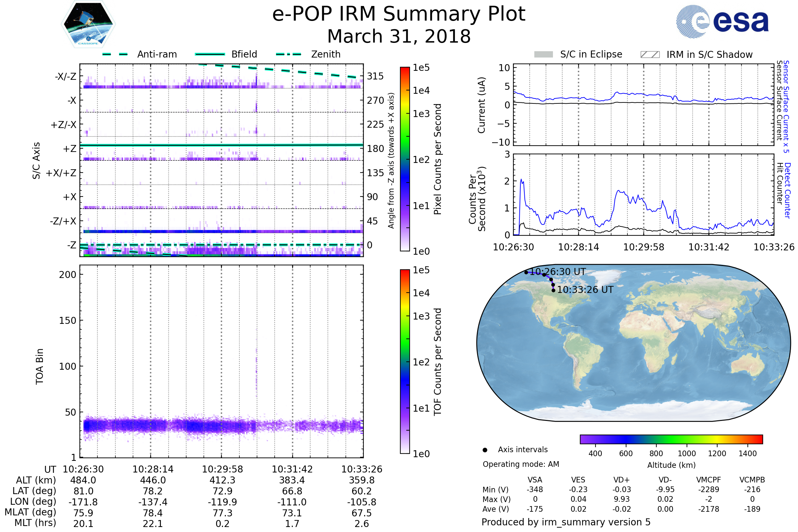Viewport: 798px width, 532px height.
Task: Click the Pixel Counts per Second colorbar
Action: (x=405, y=159)
